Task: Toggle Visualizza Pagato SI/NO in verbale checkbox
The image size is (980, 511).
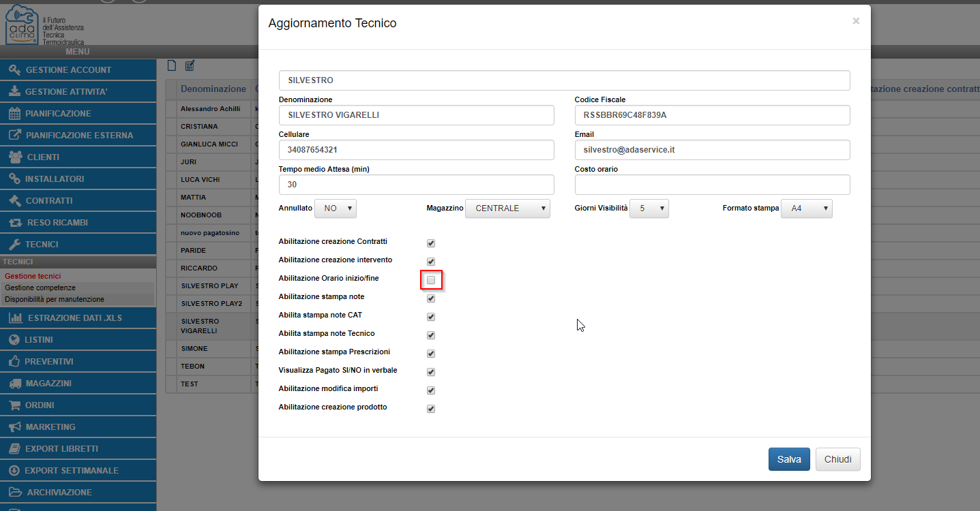Action: click(431, 372)
